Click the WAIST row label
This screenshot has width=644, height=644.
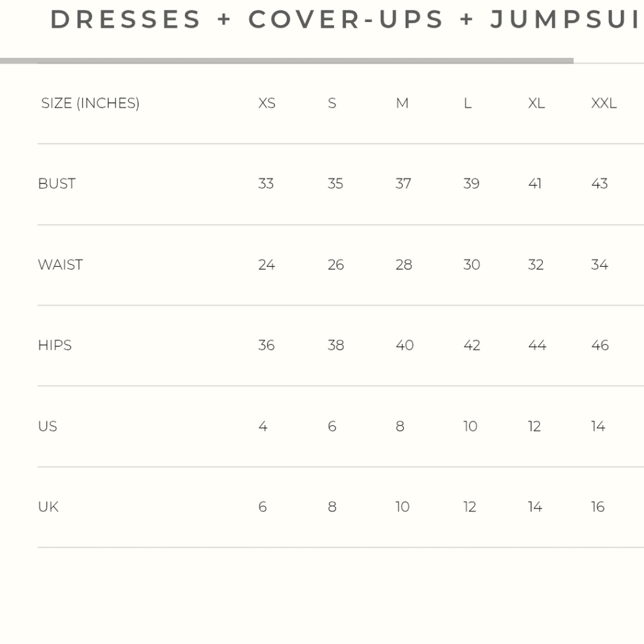point(61,265)
